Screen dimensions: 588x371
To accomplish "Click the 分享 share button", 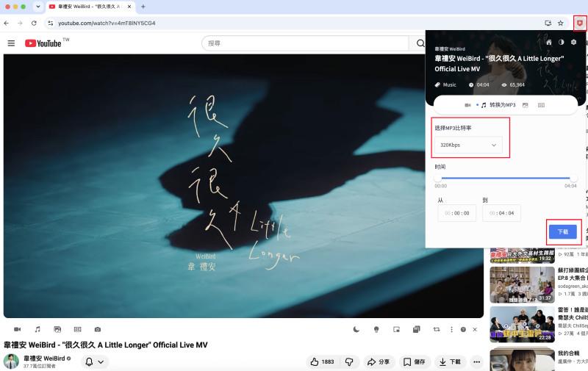I will (x=379, y=361).
